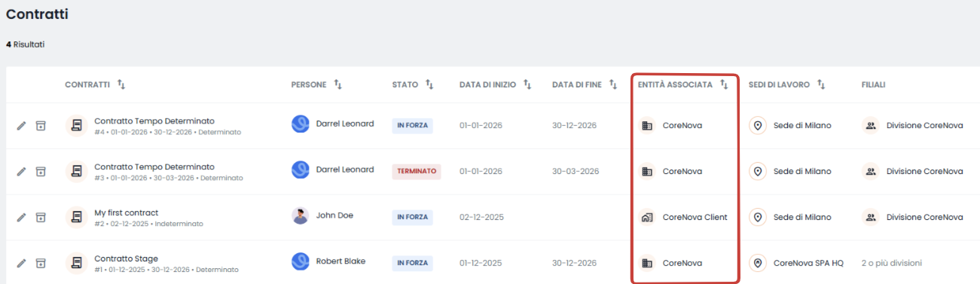Click John Doe's avatar
This screenshot has width=980, height=284.
[300, 216]
